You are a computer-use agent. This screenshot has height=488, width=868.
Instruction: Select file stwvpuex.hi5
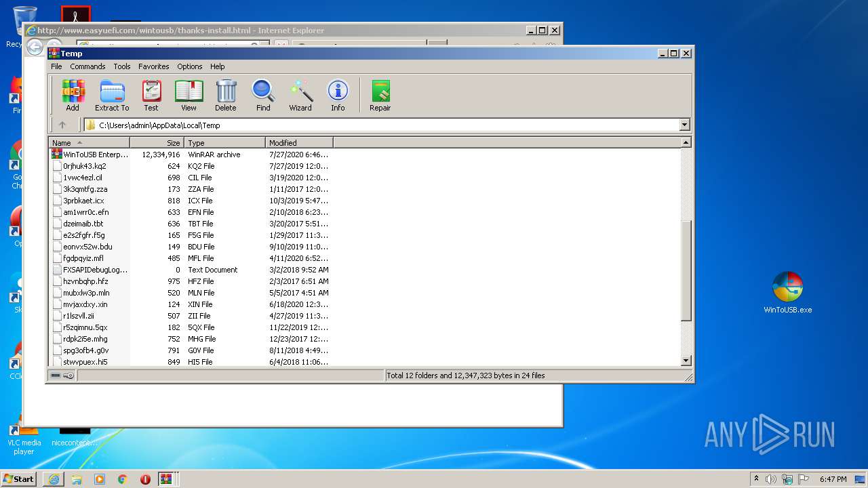[x=85, y=362]
